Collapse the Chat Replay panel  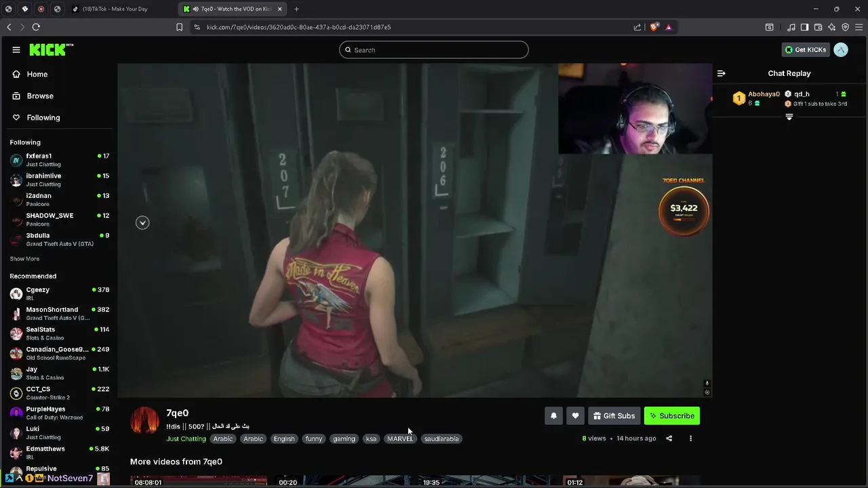tap(722, 73)
